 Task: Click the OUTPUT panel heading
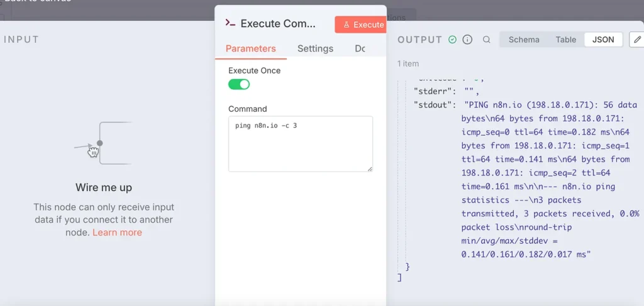coord(419,40)
